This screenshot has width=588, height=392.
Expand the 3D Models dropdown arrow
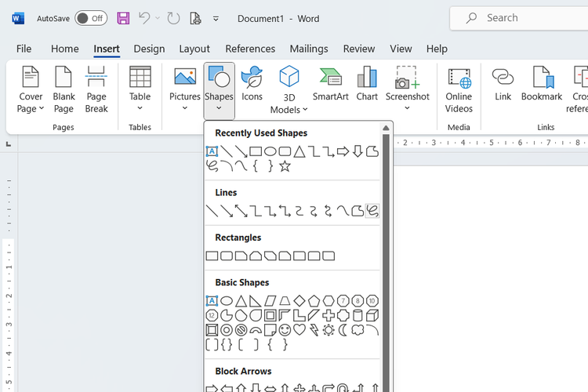(x=289, y=110)
